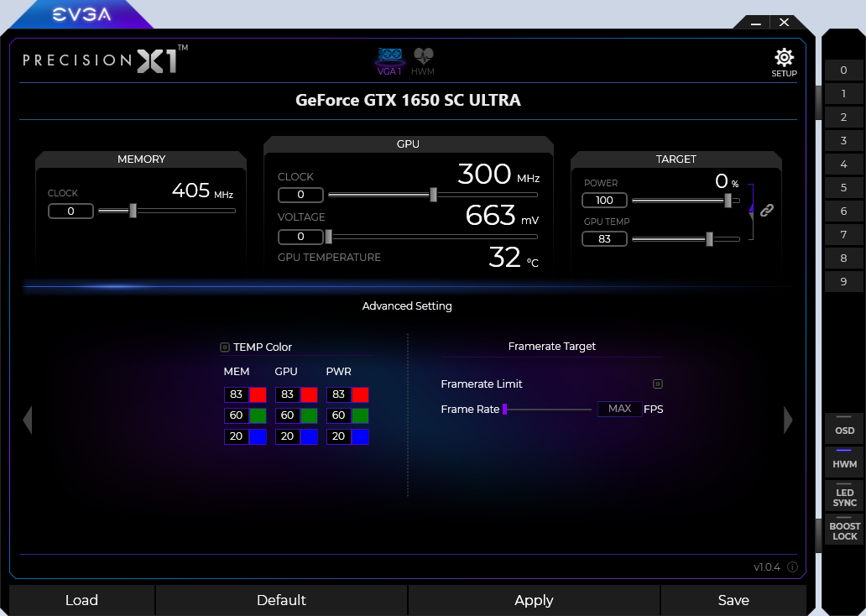Enable the Framerate Limit checkbox

click(658, 384)
